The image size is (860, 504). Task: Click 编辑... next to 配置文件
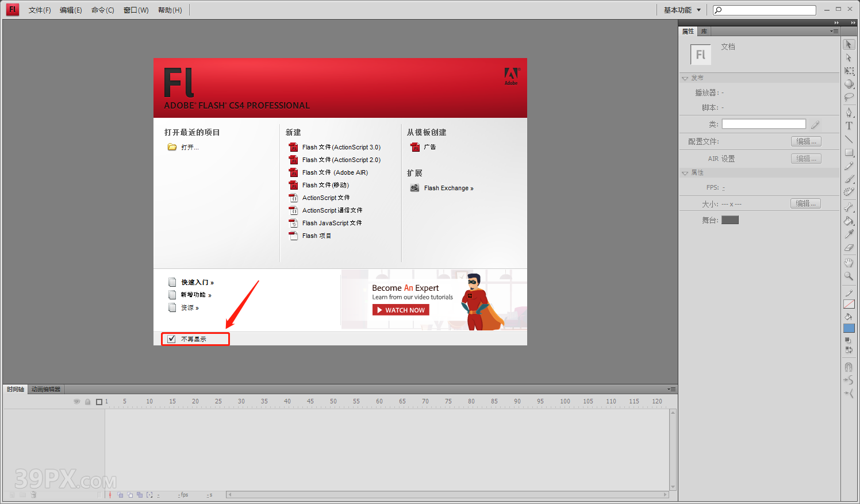coord(806,141)
